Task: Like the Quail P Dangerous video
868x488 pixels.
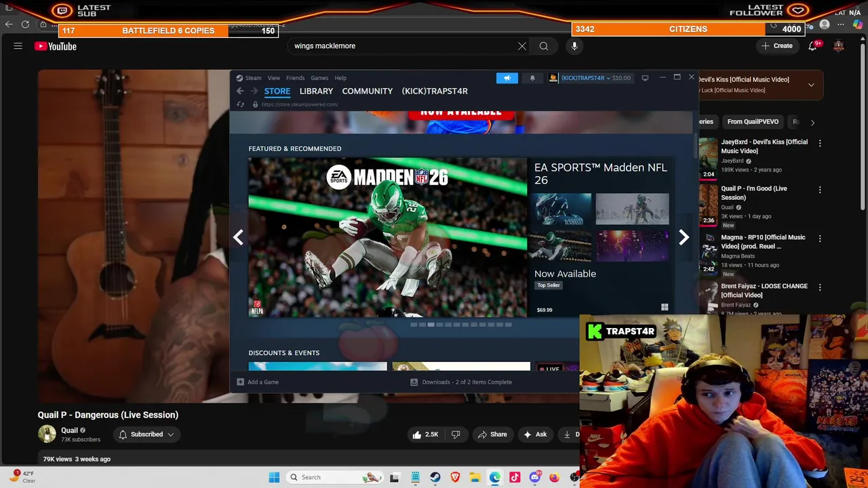Action: 425,434
